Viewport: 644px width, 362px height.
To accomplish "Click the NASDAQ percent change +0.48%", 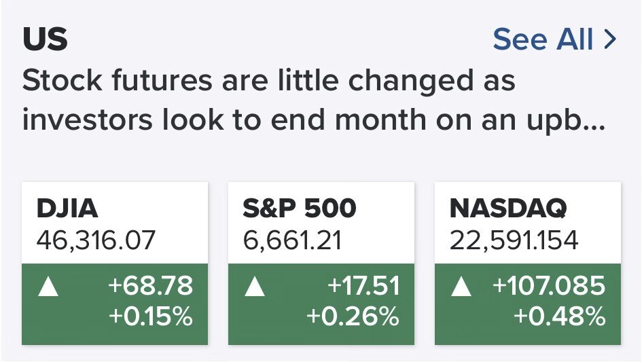I will click(559, 316).
